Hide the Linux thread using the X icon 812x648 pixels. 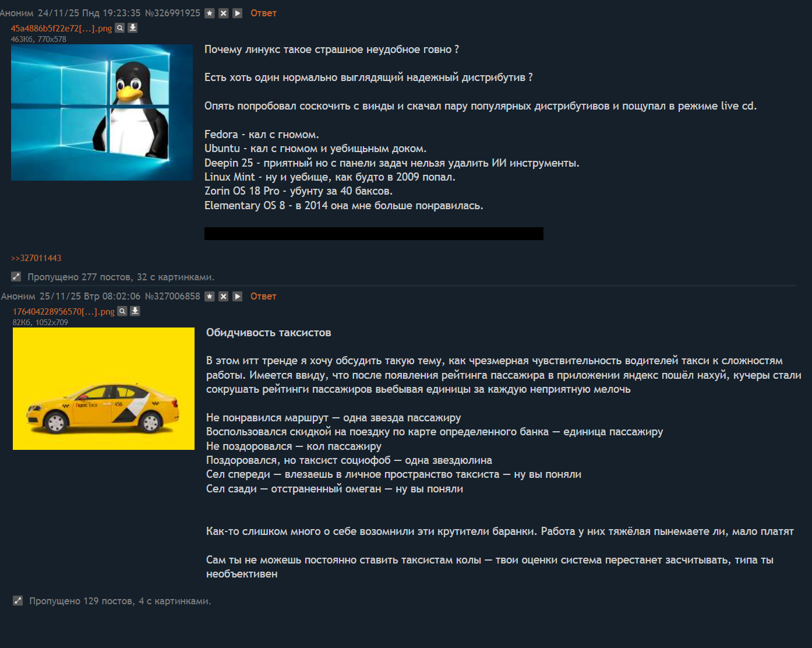point(224,13)
